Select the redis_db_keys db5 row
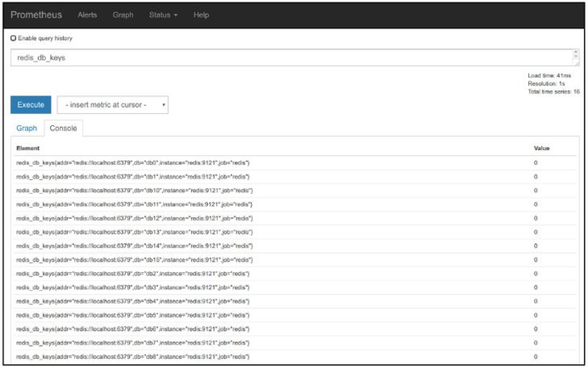The width and height of the screenshot is (588, 370). pyautogui.click(x=294, y=315)
